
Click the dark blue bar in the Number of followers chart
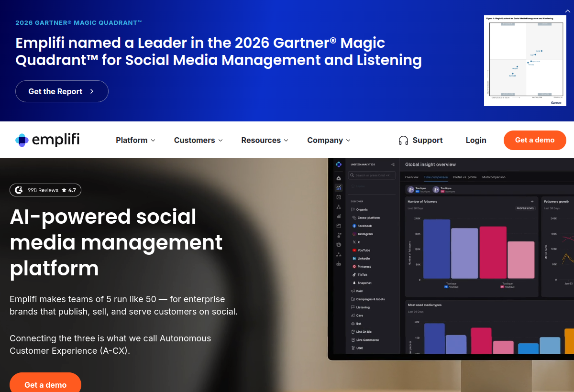click(x=437, y=249)
